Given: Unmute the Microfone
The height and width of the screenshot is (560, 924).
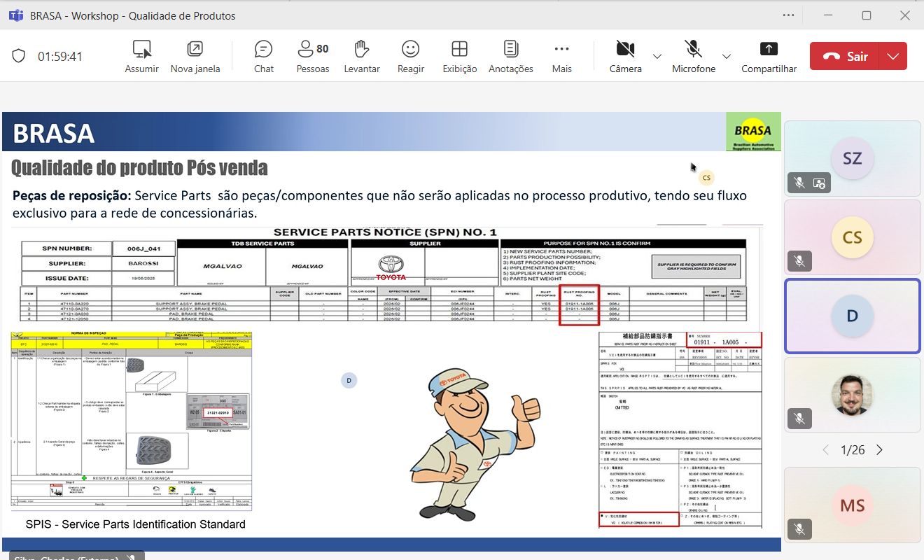Looking at the screenshot, I should tap(693, 57).
